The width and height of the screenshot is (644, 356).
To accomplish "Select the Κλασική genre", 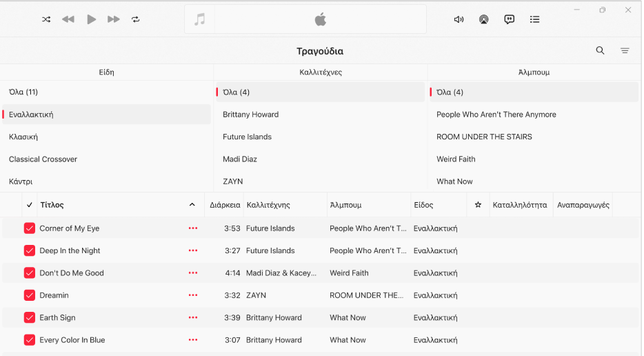I will [x=106, y=137].
